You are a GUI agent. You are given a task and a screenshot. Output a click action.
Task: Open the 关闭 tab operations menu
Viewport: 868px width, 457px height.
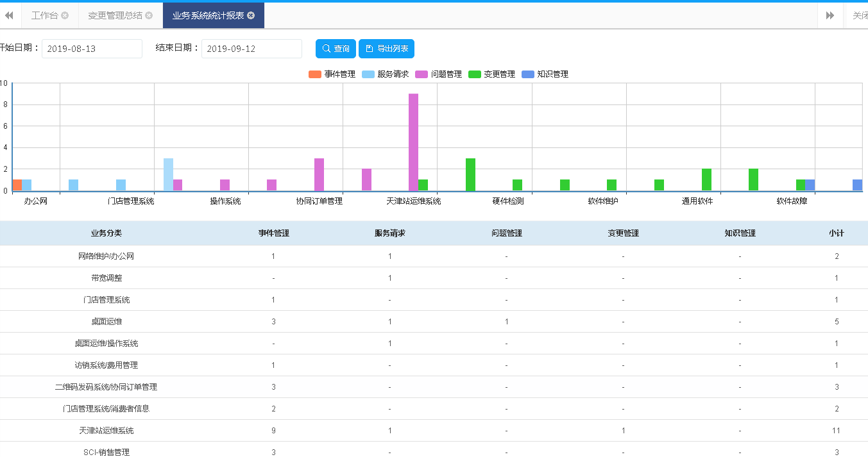tap(858, 15)
